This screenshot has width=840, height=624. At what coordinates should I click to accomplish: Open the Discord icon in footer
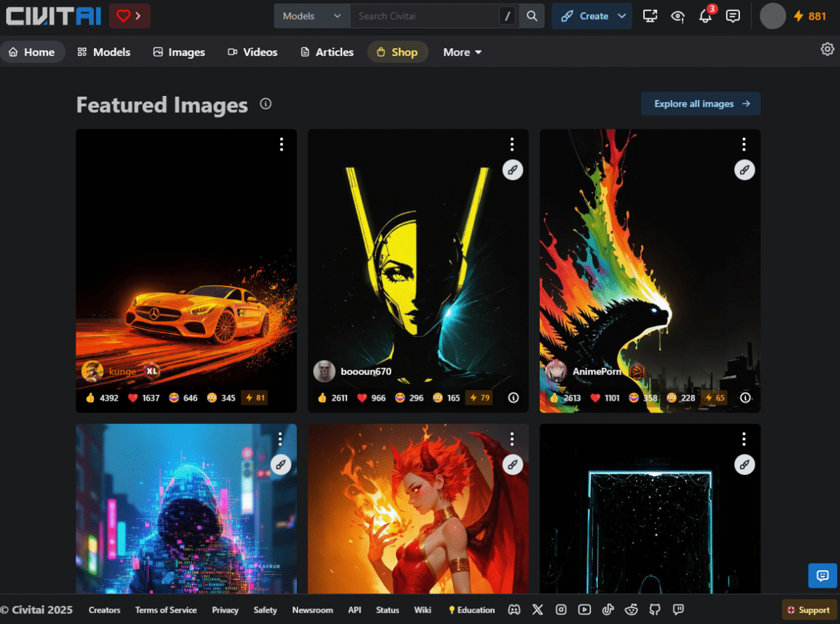click(x=514, y=610)
